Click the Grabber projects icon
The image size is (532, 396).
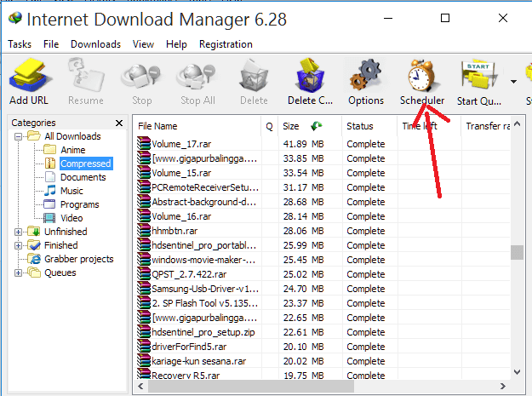34,259
